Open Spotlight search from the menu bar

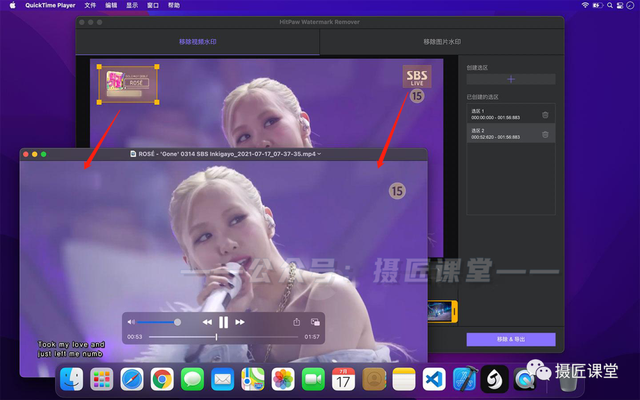[x=610, y=5]
